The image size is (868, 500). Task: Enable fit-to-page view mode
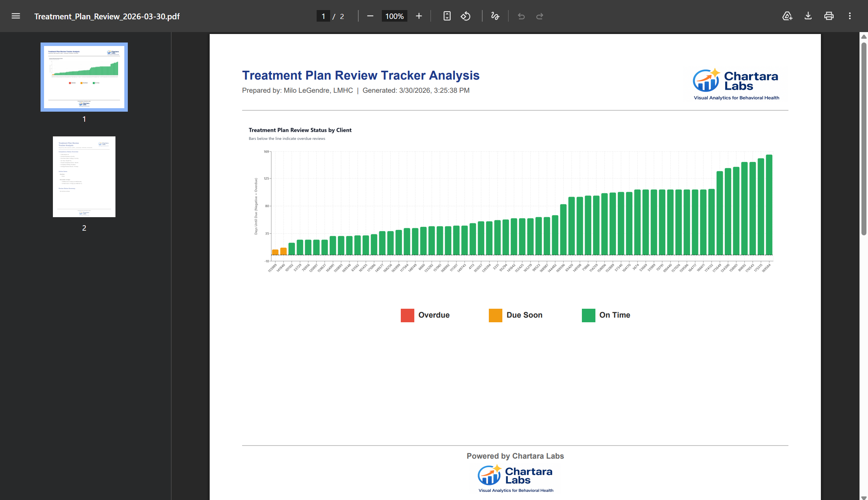pos(447,16)
